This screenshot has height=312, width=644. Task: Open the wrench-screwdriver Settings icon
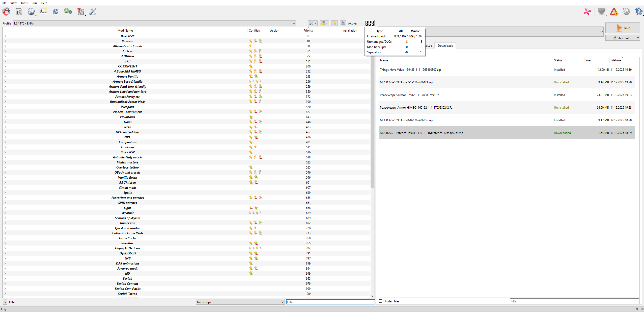click(93, 11)
